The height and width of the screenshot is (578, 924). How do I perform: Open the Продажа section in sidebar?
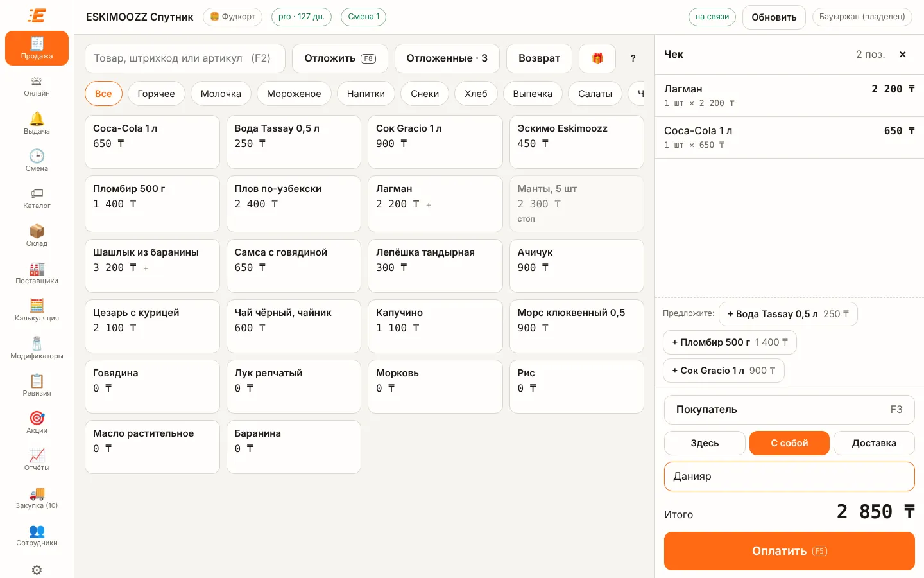point(37,48)
